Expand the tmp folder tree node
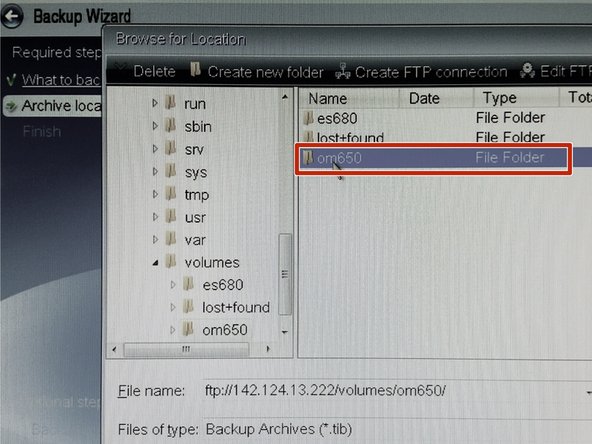Image resolution: width=592 pixels, height=444 pixels. 155,194
